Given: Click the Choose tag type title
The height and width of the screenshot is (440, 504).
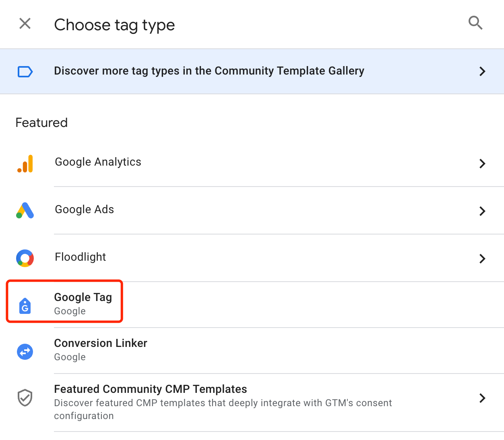Looking at the screenshot, I should coord(114,25).
